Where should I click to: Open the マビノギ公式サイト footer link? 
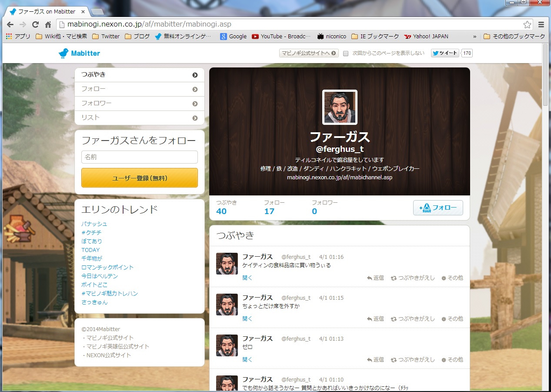pyautogui.click(x=110, y=338)
